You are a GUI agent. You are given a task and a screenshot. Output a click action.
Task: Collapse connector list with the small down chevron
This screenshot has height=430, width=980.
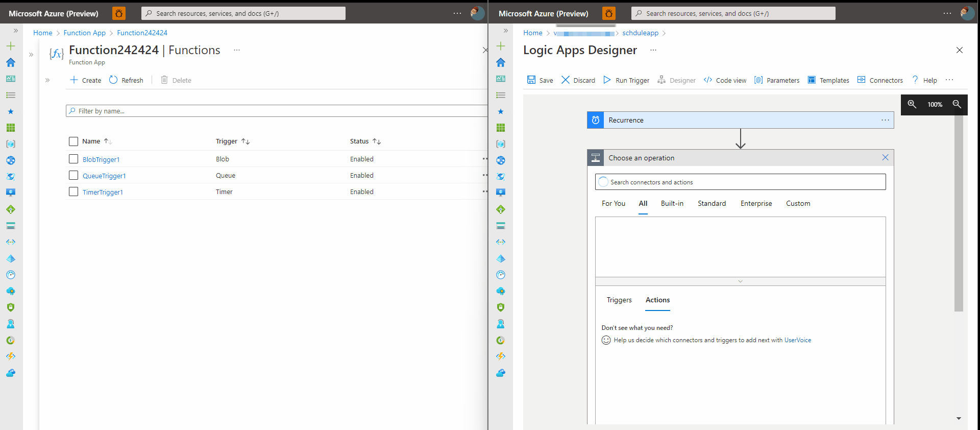coord(740,281)
